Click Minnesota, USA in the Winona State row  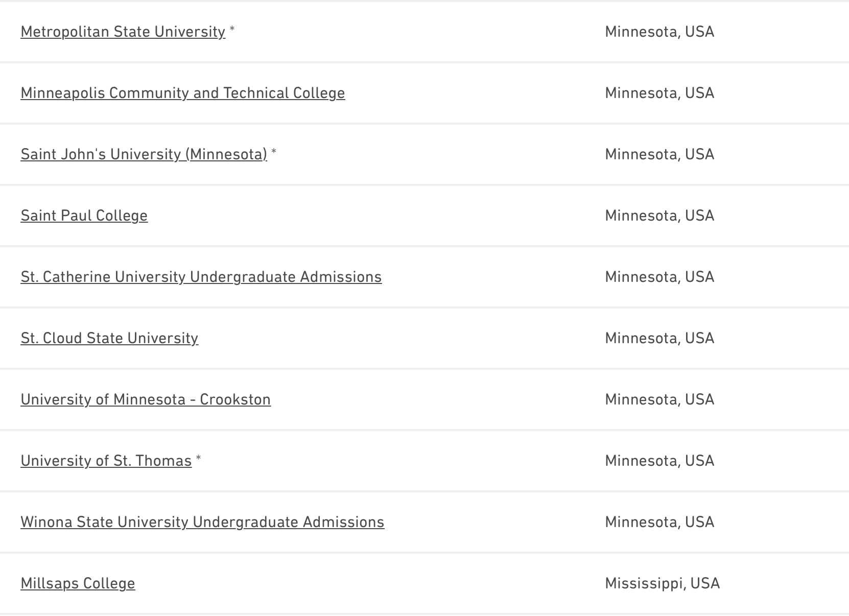[x=659, y=522]
